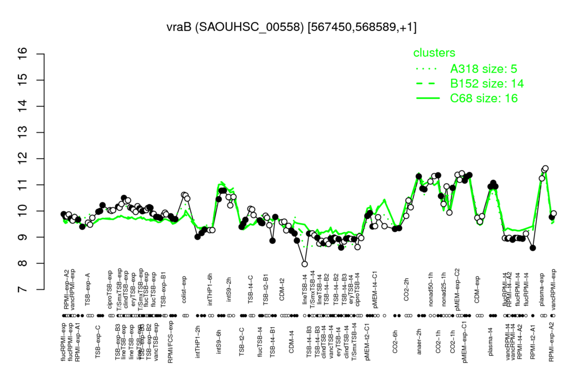Click the 'pMEM-t2-C1' x-axis label

click(367, 342)
